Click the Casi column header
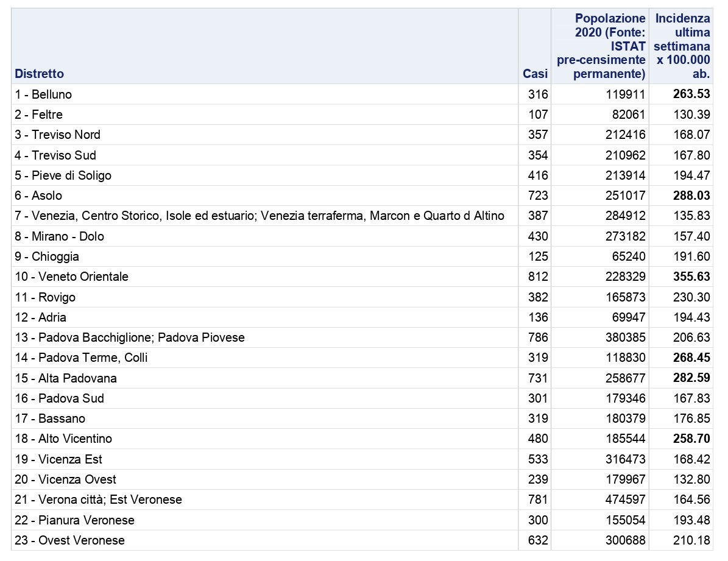This screenshot has height=561, width=728. click(x=535, y=74)
